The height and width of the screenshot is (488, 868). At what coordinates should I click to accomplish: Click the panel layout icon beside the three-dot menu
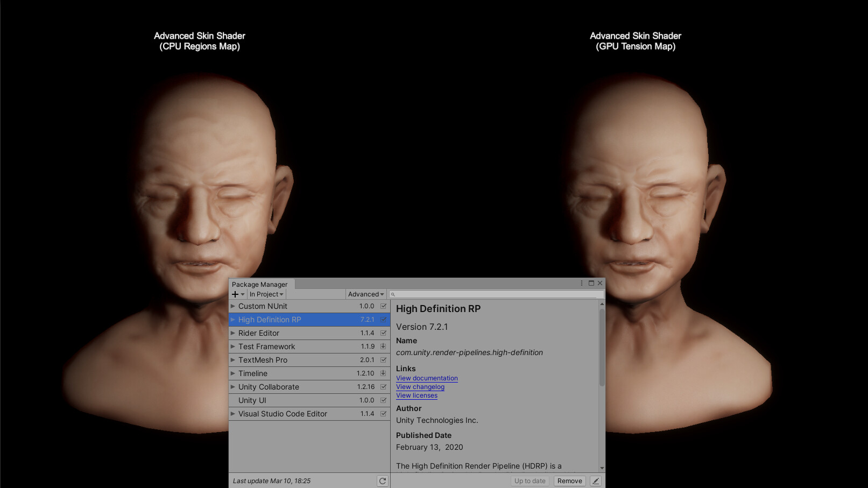coord(591,282)
